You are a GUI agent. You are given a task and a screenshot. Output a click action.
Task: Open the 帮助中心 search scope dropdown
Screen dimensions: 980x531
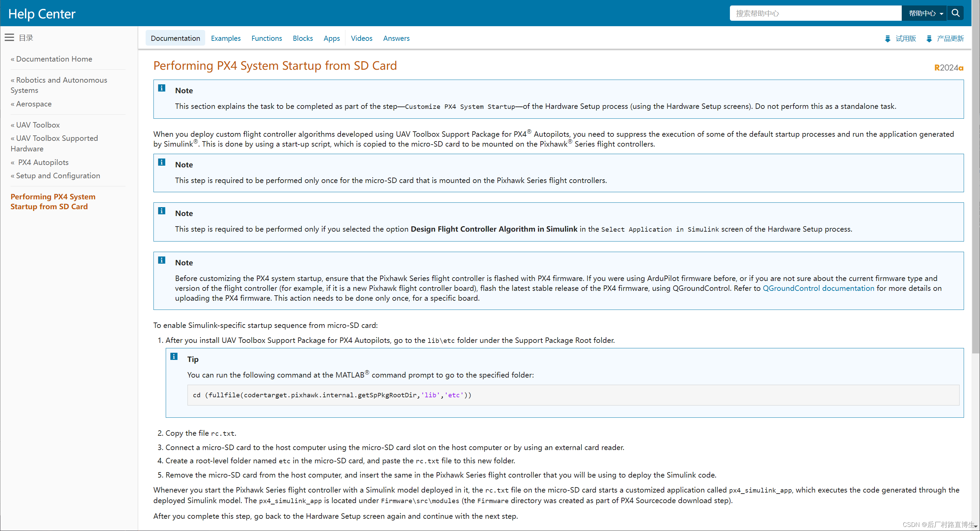925,13
